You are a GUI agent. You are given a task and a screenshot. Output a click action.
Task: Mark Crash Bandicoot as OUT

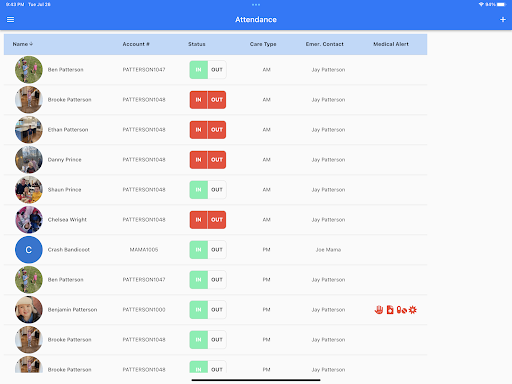point(217,250)
